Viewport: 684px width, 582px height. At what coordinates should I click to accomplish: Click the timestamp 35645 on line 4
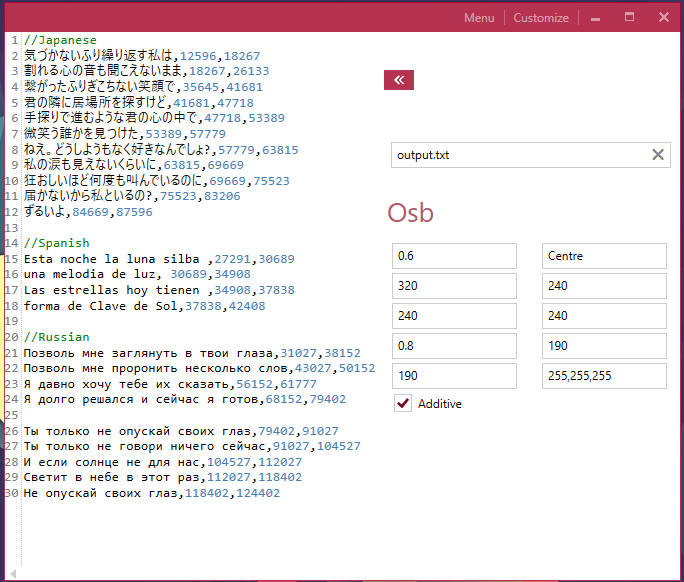tap(201, 87)
